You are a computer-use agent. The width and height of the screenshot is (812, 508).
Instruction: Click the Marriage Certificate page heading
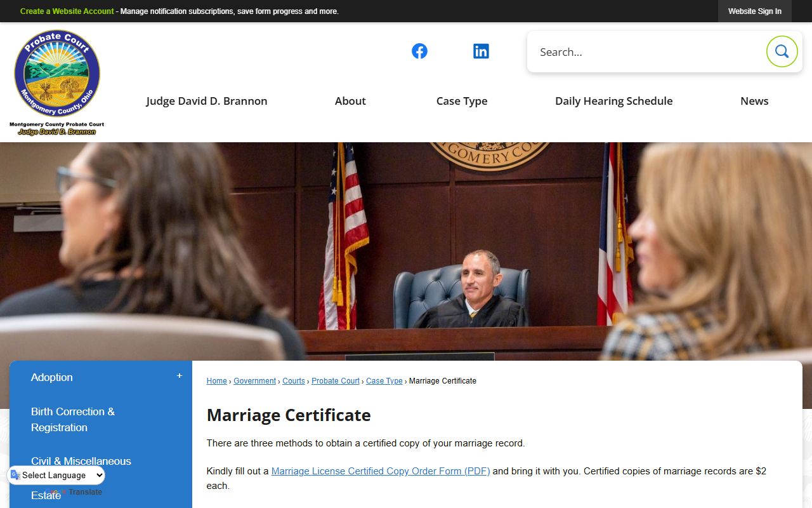click(x=289, y=415)
